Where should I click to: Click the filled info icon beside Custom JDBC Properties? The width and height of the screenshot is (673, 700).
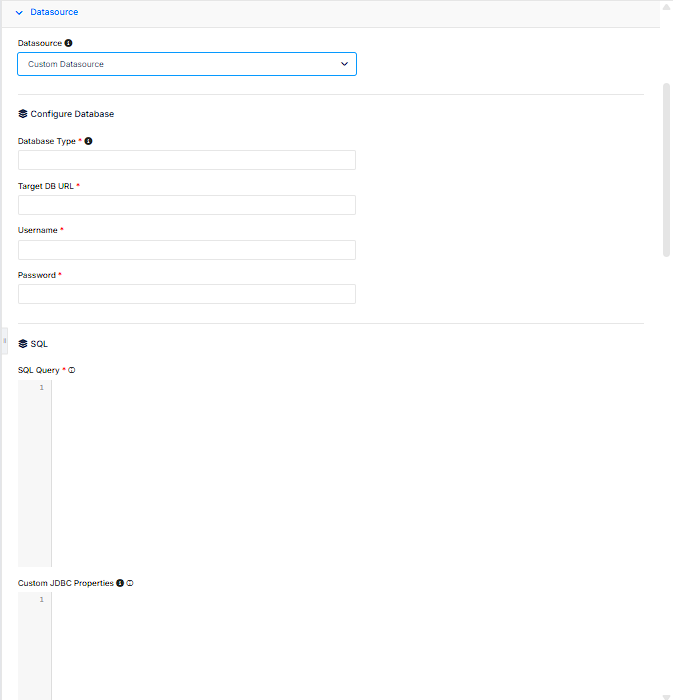tap(120, 583)
